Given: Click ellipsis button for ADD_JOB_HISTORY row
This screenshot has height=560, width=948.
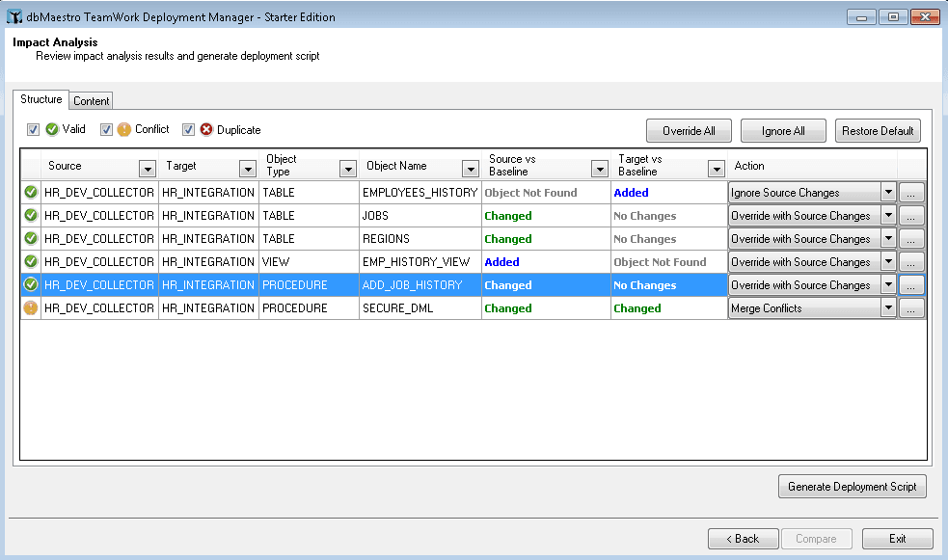Looking at the screenshot, I should point(911,284).
